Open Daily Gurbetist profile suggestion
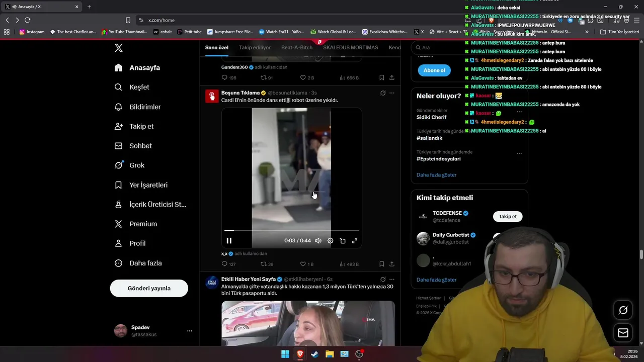644x362 pixels. tap(451, 235)
